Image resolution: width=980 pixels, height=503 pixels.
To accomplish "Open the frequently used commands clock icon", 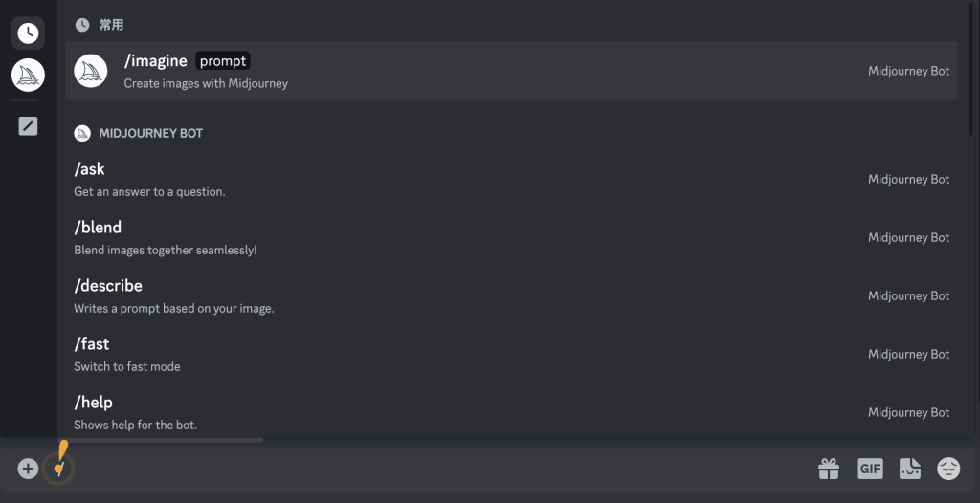I will [x=28, y=33].
